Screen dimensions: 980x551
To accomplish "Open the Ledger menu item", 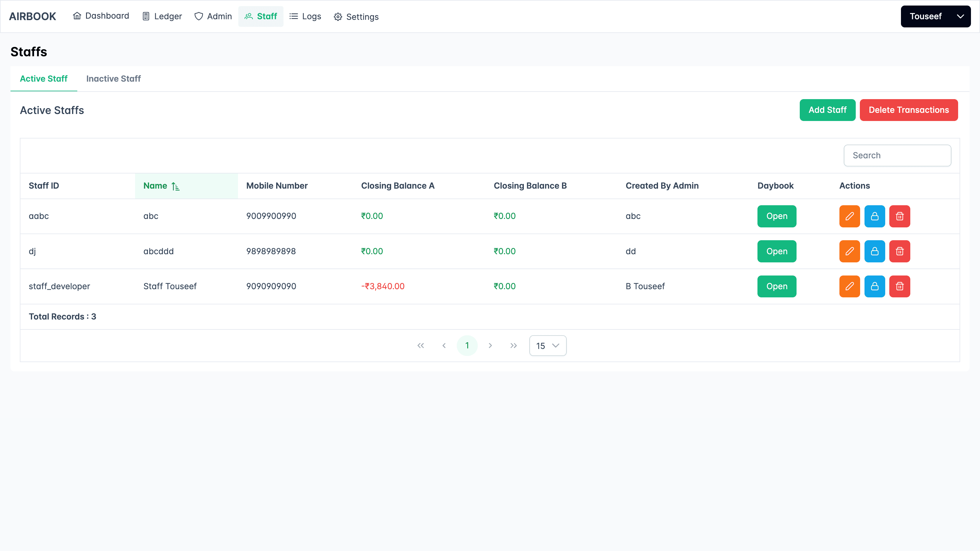I will [162, 16].
